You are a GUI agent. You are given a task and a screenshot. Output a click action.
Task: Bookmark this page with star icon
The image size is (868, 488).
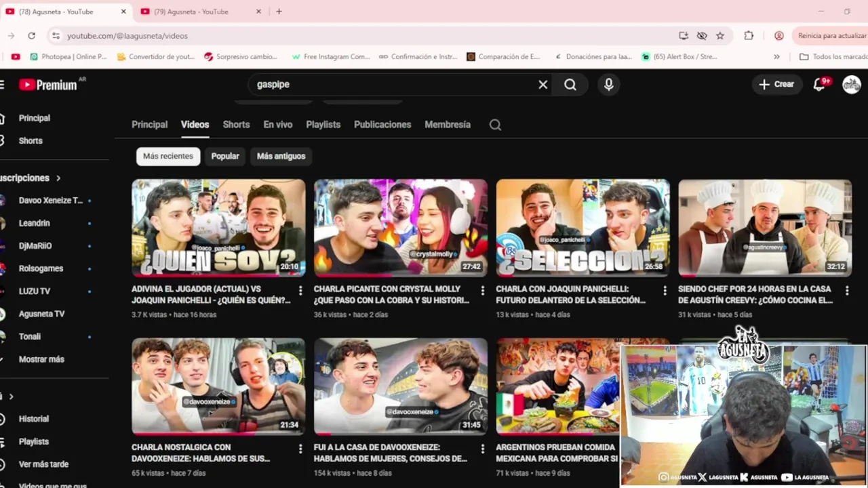(x=720, y=36)
